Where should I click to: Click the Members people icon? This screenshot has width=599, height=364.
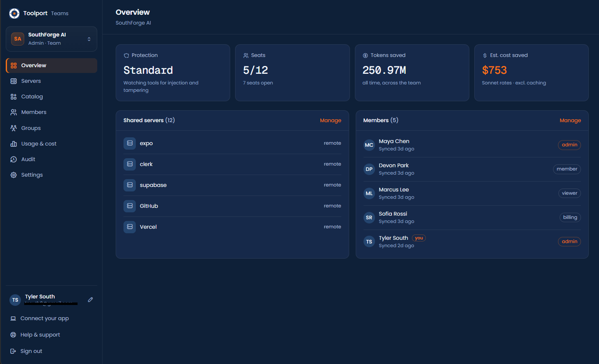coord(14,112)
